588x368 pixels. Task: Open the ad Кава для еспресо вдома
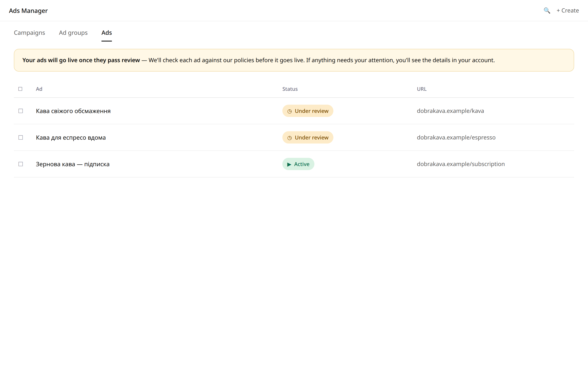pos(71,138)
